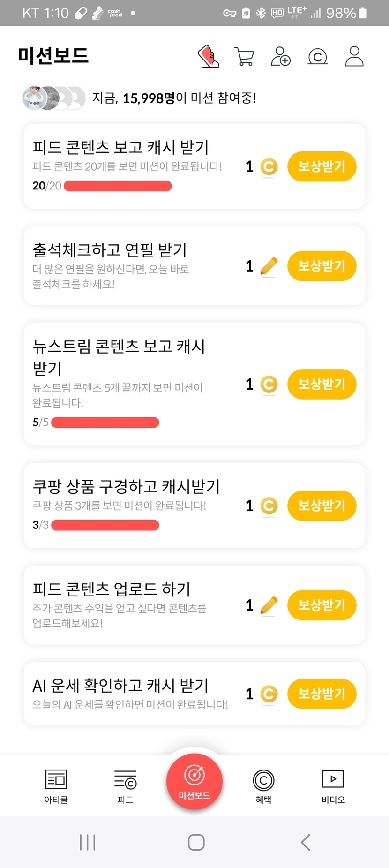Claim reward for AI 운세 확인하고 캐시 받기

[322, 694]
